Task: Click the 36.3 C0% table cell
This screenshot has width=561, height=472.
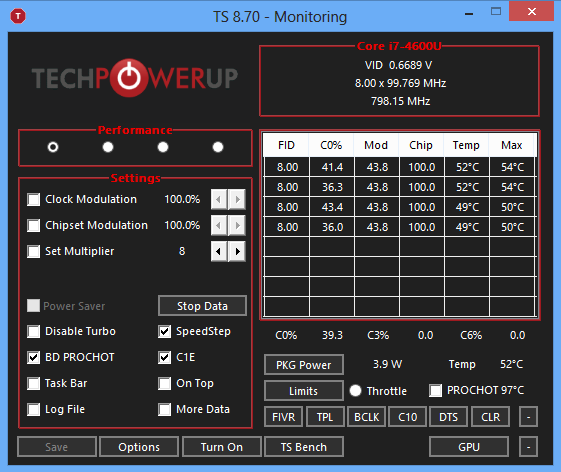Action: (x=332, y=187)
